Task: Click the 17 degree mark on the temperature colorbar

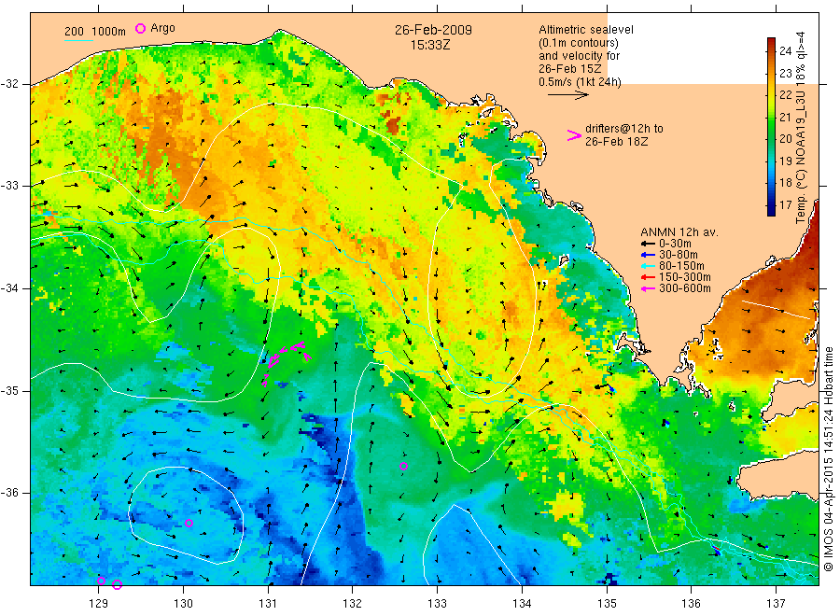Action: tap(785, 204)
